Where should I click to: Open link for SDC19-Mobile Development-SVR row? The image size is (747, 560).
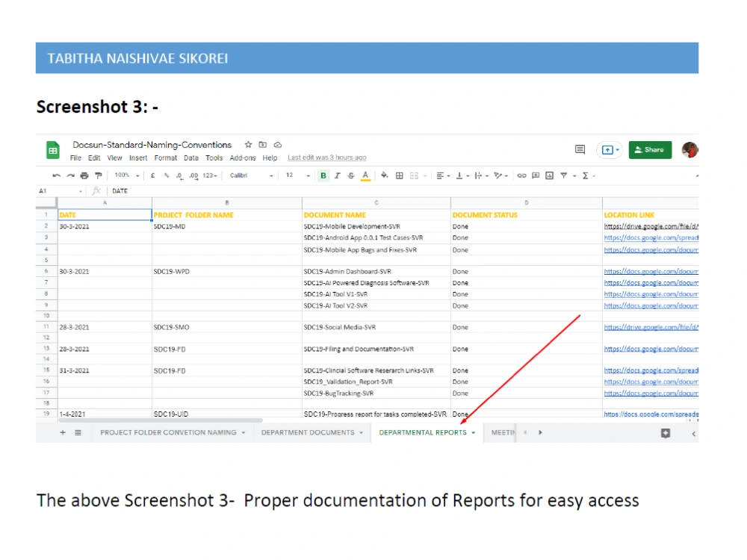[651, 227]
